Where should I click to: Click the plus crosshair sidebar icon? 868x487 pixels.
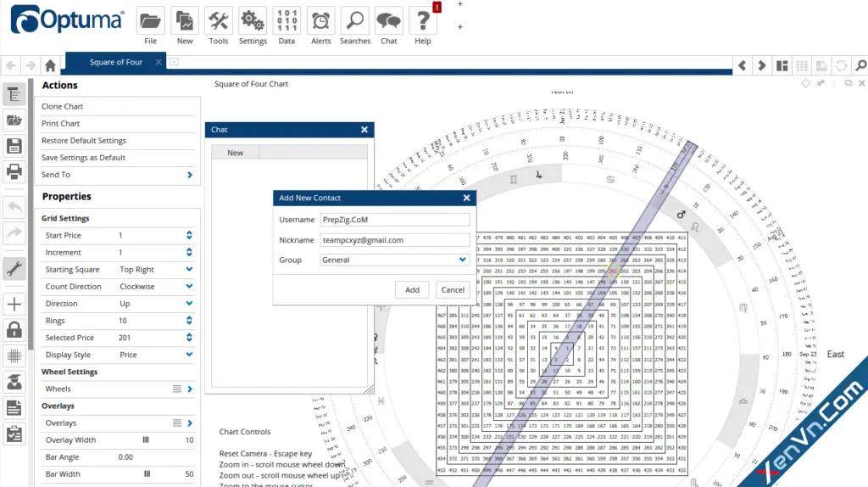14,305
